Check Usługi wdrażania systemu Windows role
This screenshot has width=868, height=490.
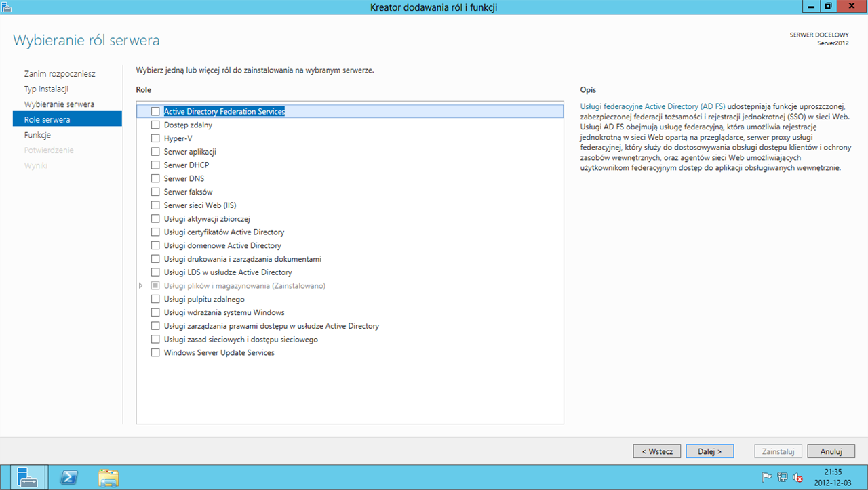pos(155,312)
